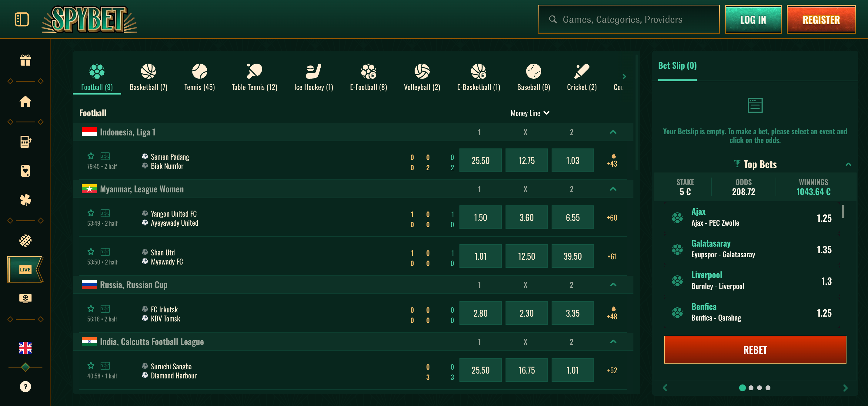Switch to the Volleyball (2) tab

point(422,77)
